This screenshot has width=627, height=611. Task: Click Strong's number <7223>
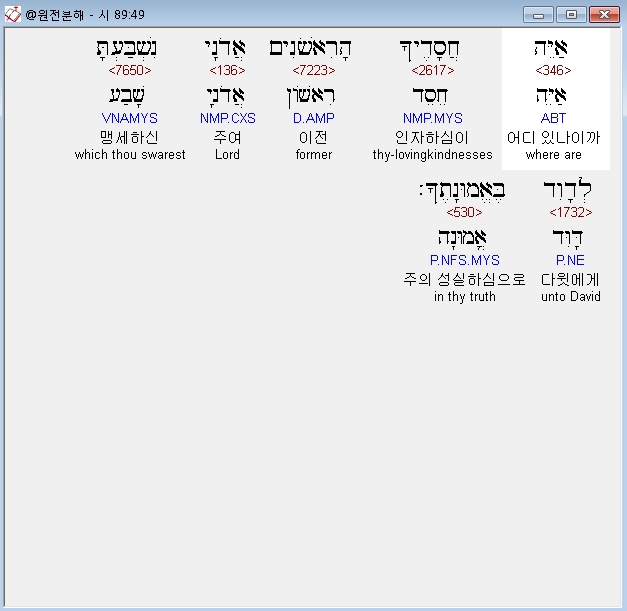click(314, 70)
